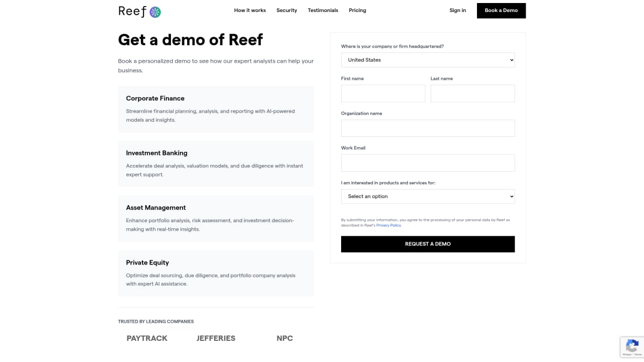Click the Reef logo icon
The image size is (644, 362).
[155, 12]
